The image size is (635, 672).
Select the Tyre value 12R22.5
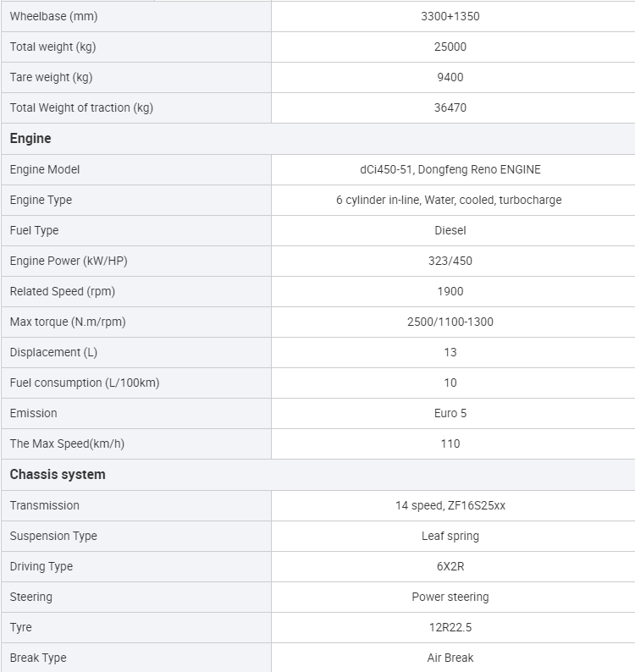(x=450, y=627)
